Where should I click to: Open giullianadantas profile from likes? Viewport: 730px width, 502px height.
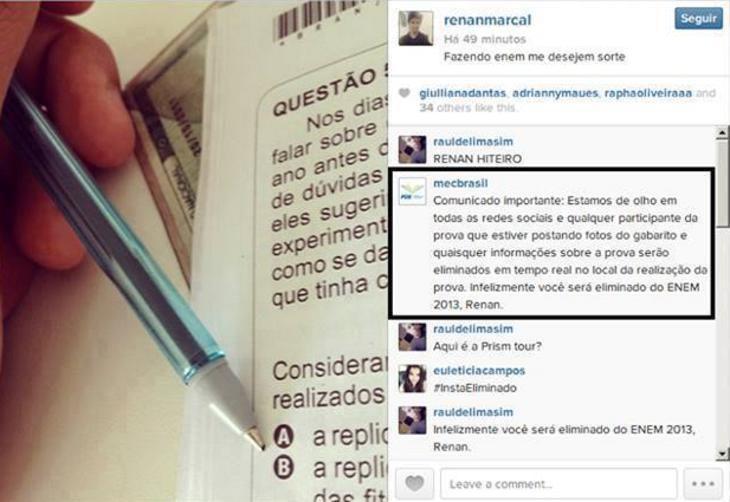[462, 93]
